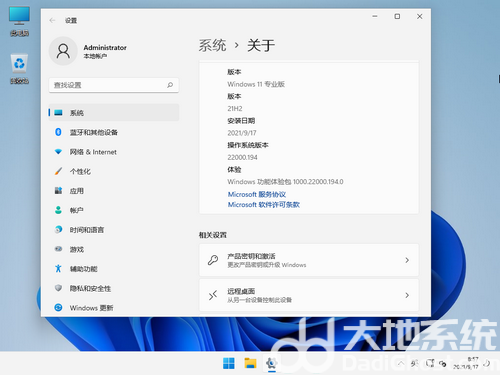Click the back arrow in Settings
Screen dimensions: 500x375
[52, 20]
